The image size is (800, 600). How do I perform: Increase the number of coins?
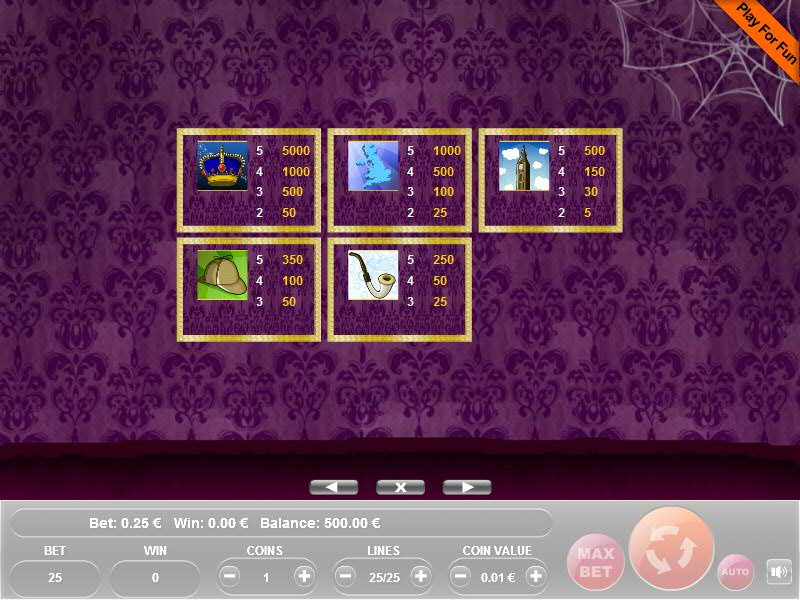pyautogui.click(x=304, y=577)
